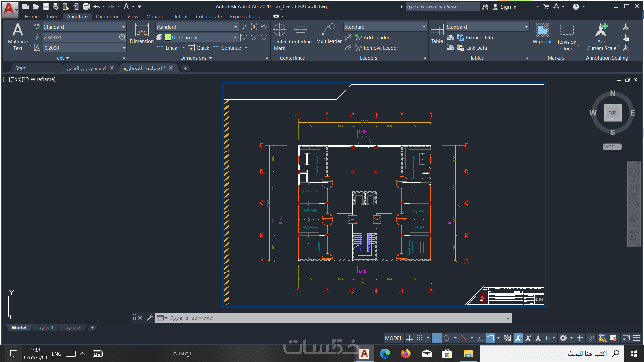Screen dimensions: 644x362
Task: Click the green Use Current layer swatch
Action: pos(168,38)
